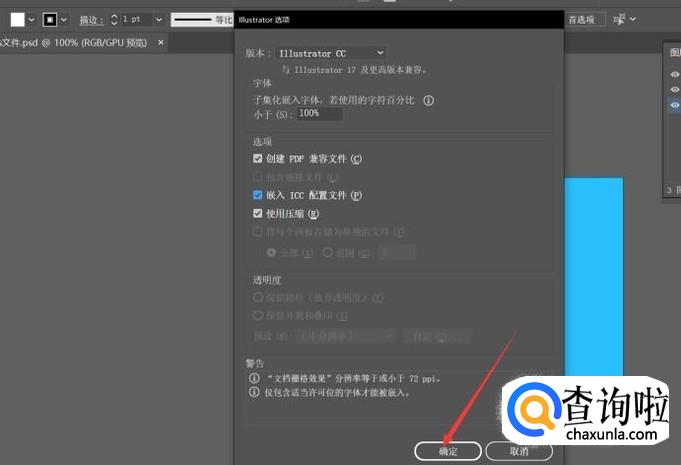Click the info icon beside 子集化嵌入字体
681x465 pixels.
pyautogui.click(x=429, y=101)
